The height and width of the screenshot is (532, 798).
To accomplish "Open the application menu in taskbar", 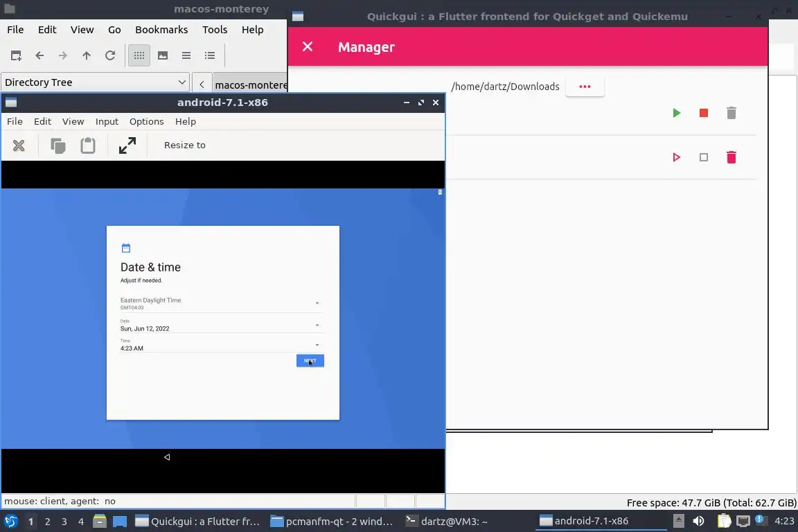I will tap(11, 521).
